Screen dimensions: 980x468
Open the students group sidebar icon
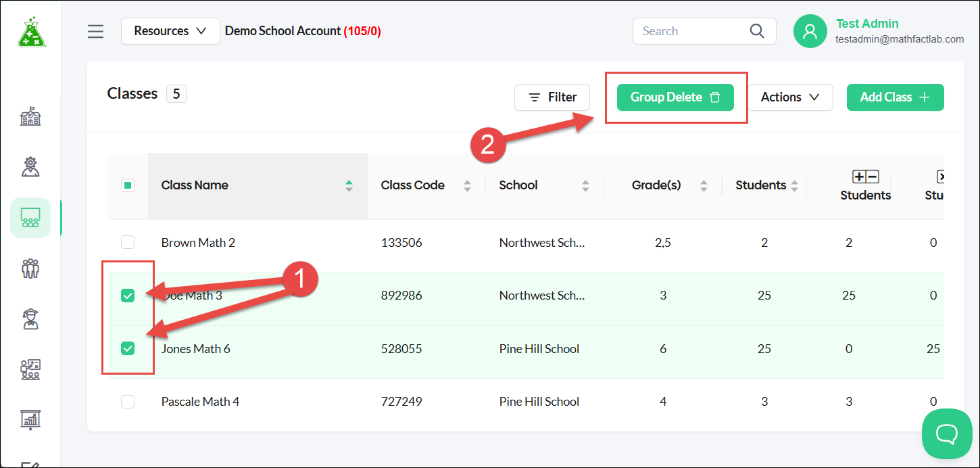point(30,268)
